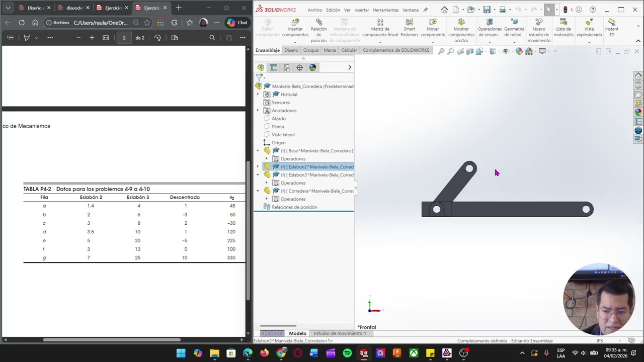
Task: Open the Archivo menu
Action: [x=315, y=10]
